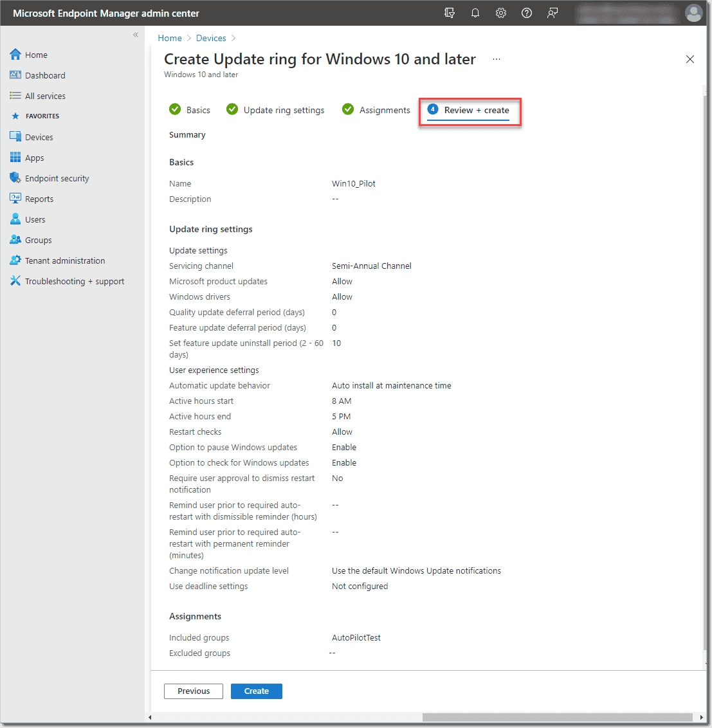Select the Review + create step
The image size is (712, 728).
point(468,111)
